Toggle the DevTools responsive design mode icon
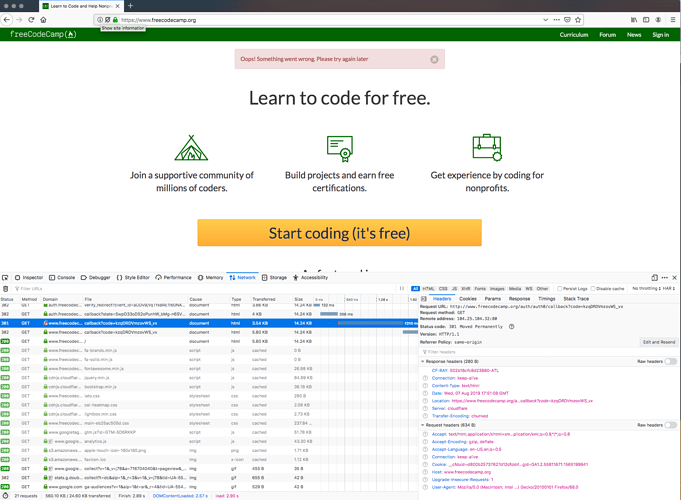 (x=655, y=278)
